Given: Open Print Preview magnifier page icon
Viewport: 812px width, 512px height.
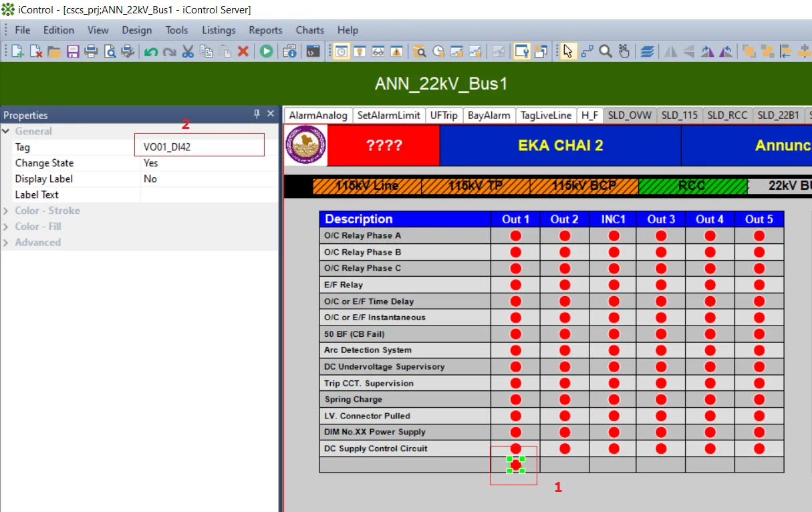Looking at the screenshot, I should (110, 51).
